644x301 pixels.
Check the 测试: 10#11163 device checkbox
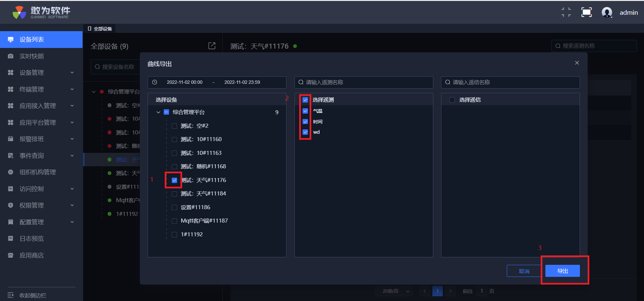tap(174, 153)
